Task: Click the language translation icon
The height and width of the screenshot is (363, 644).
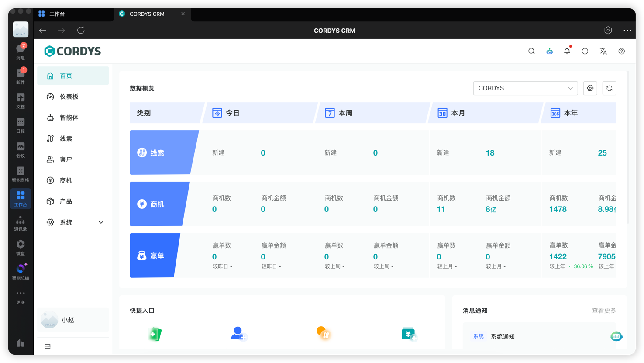Action: tap(603, 51)
